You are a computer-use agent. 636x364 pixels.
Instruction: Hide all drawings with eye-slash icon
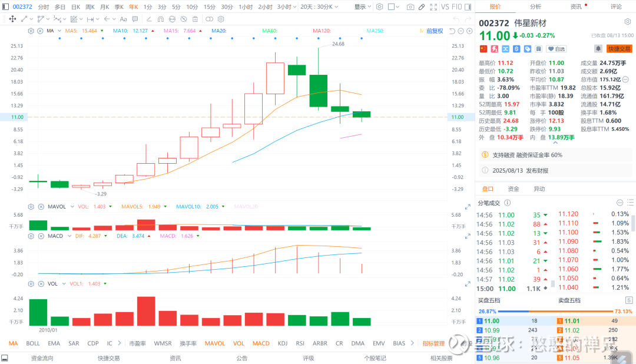(x=184, y=19)
